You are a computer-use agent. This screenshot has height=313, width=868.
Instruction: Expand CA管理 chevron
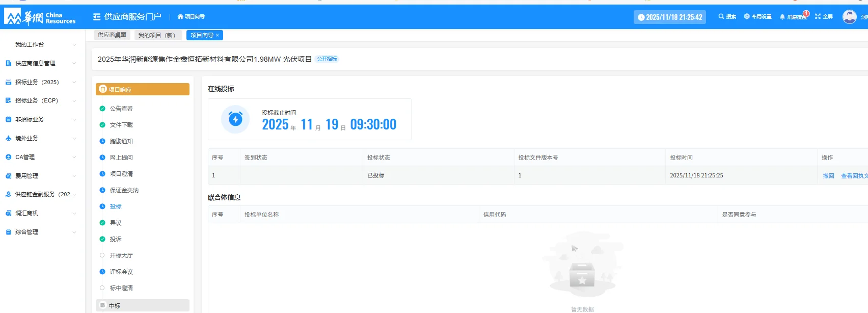pyautogui.click(x=74, y=157)
